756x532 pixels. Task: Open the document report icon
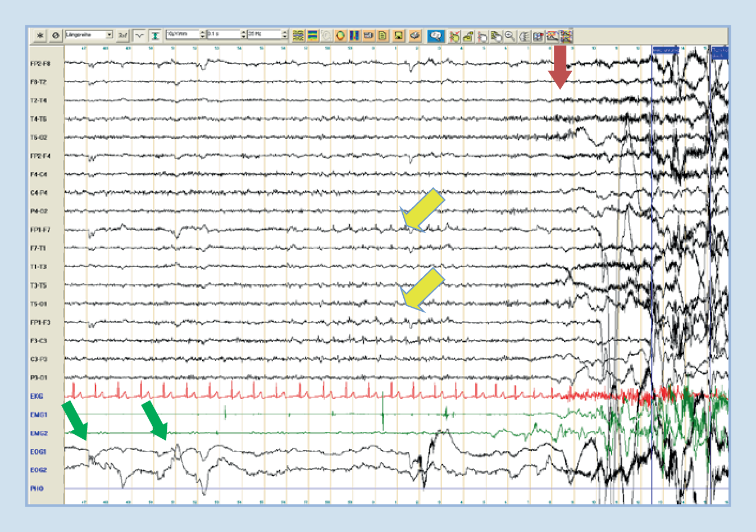tap(382, 36)
